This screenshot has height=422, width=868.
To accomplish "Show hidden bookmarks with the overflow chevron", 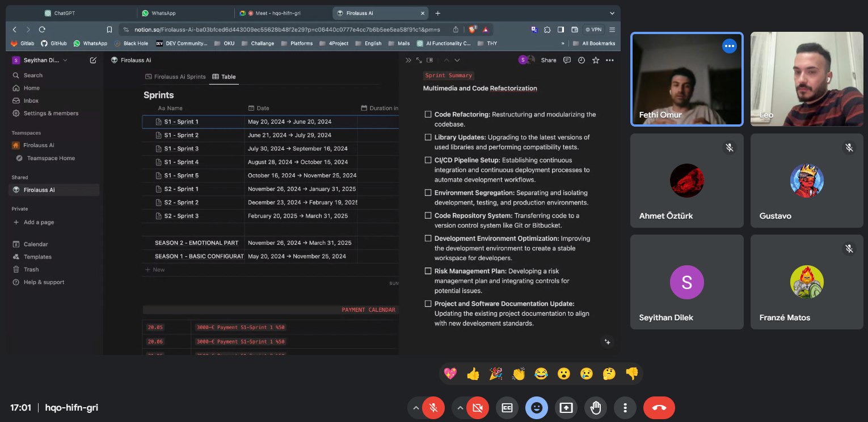I will point(563,43).
